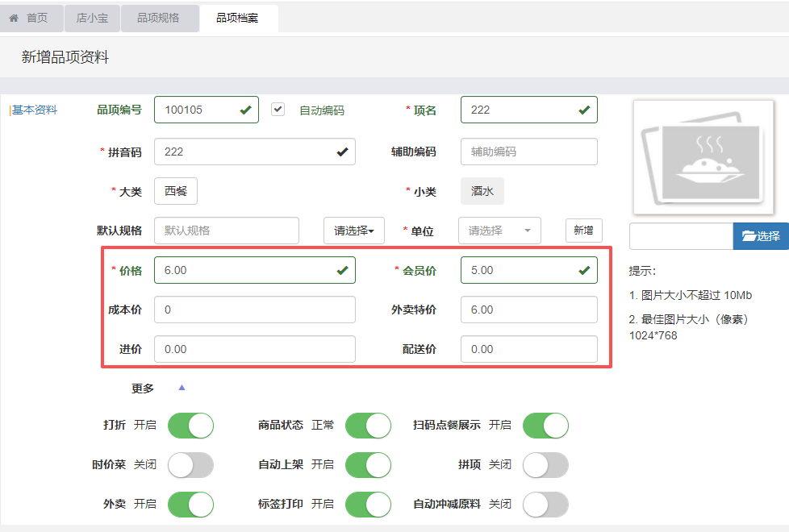The image size is (789, 532).
Task: Click the checkmark icon in the 品项编号 field
Action: (245, 110)
